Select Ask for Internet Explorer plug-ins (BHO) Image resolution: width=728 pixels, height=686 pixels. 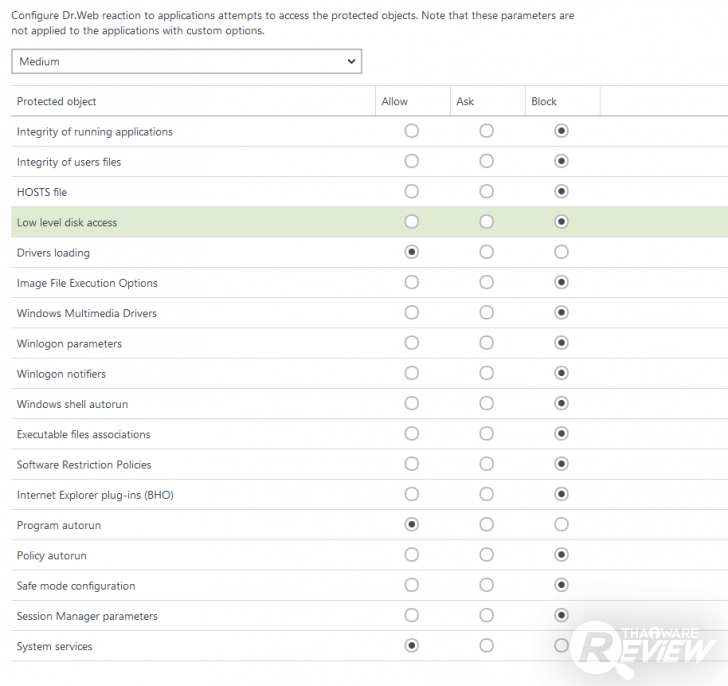click(486, 494)
